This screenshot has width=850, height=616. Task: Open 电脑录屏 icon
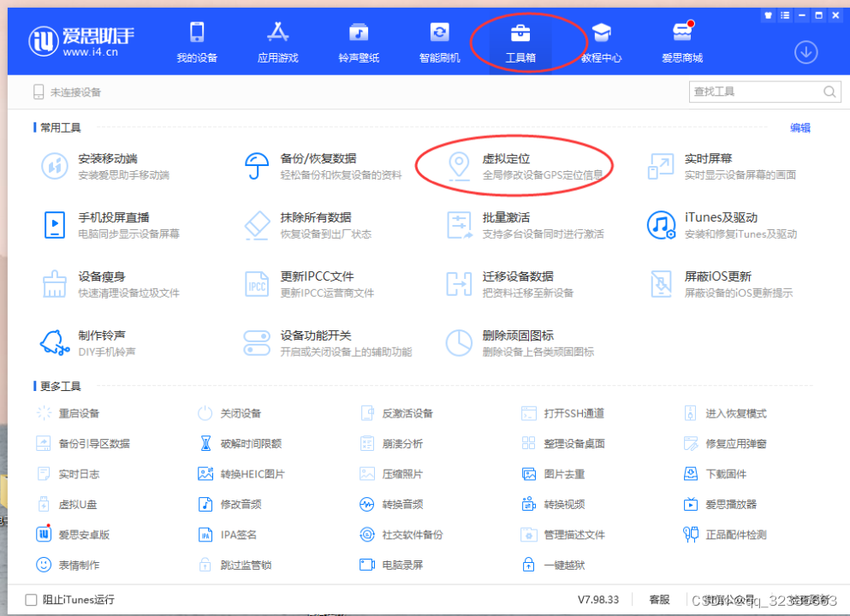[367, 565]
